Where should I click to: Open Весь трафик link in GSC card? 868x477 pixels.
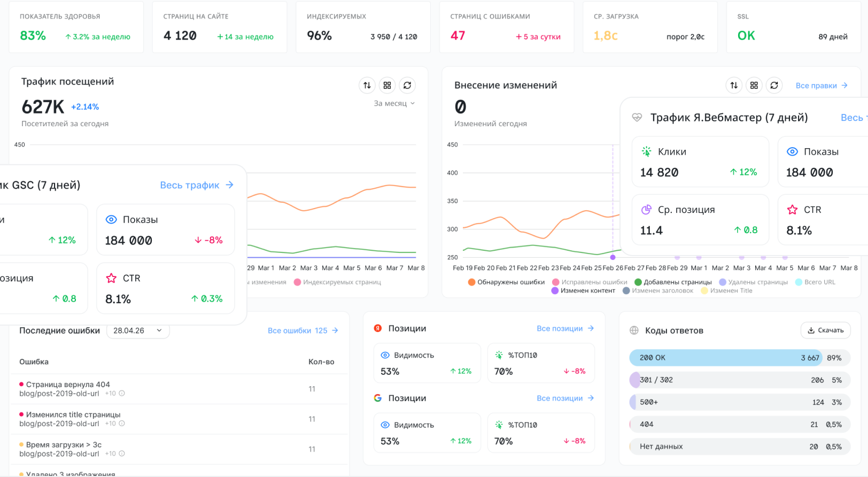[x=197, y=185]
